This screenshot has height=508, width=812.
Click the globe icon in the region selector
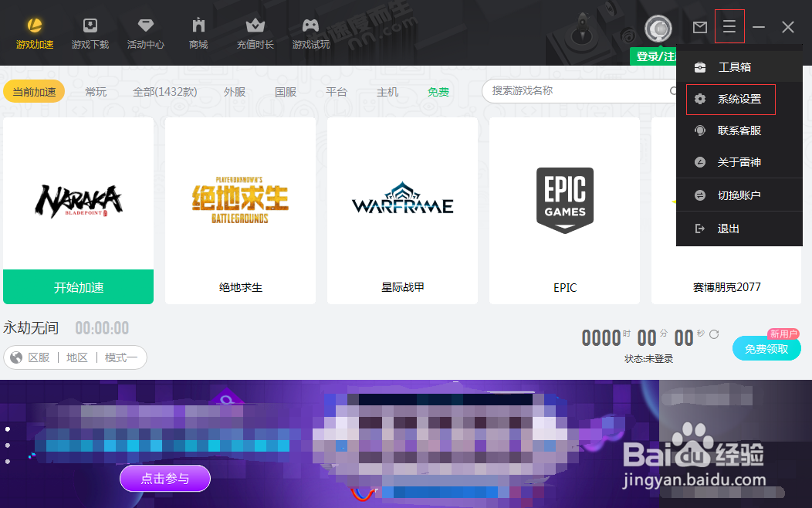pos(16,357)
